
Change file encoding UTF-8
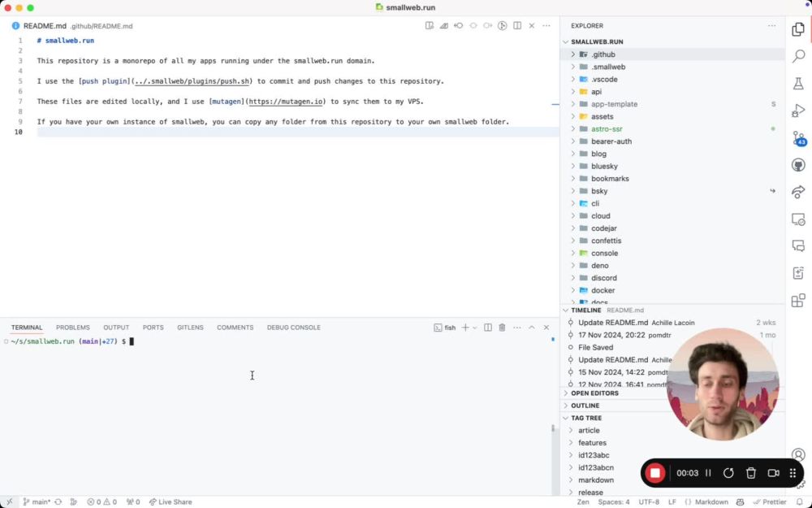(x=649, y=502)
